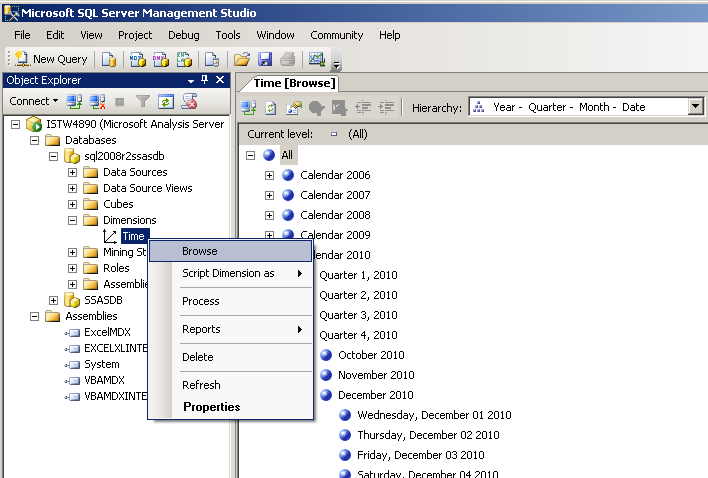Collapse the sql2008r2ssasdb database node
This screenshot has height=478, width=708.
pyautogui.click(x=53, y=157)
